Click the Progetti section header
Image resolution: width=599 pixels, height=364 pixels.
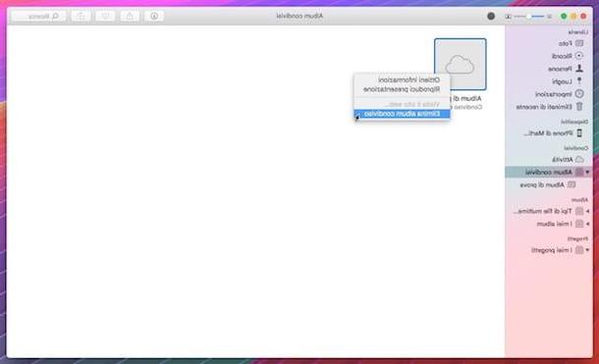[577, 238]
